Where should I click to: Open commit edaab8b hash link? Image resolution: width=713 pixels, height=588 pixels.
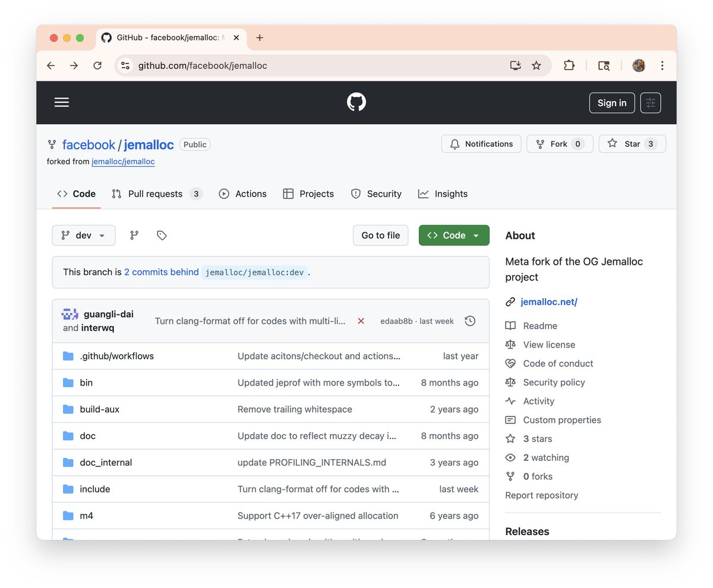[x=396, y=321]
